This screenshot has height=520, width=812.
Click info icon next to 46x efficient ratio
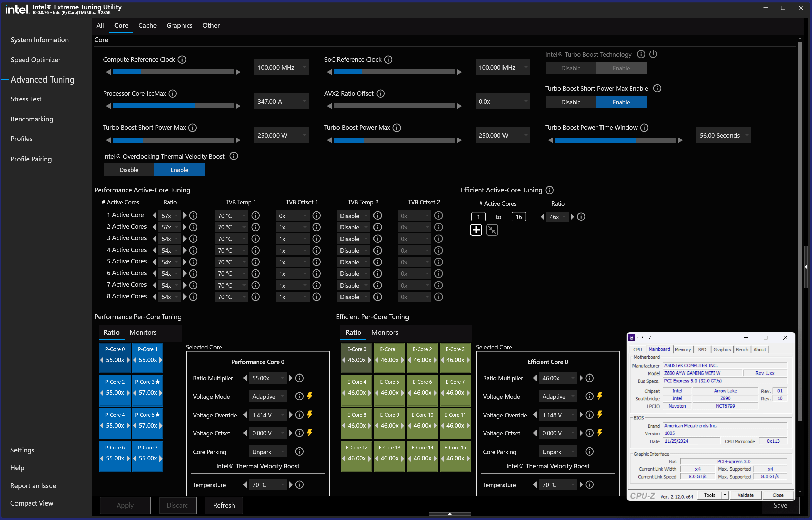[x=581, y=217]
